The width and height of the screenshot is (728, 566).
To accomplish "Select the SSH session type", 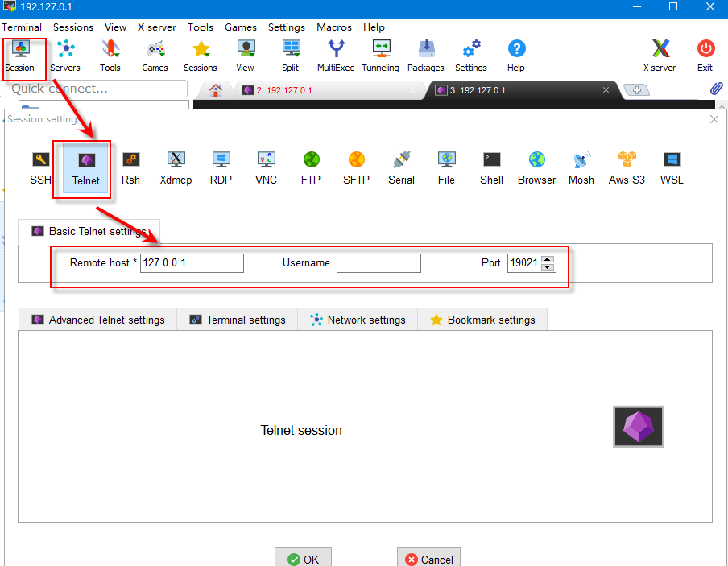I will (x=41, y=168).
